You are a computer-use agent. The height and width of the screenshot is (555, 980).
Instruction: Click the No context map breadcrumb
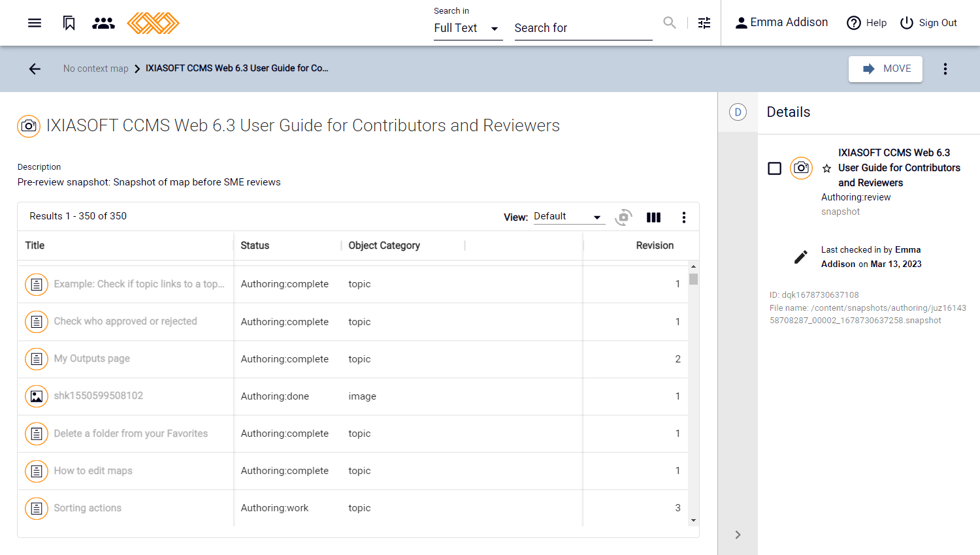(96, 69)
